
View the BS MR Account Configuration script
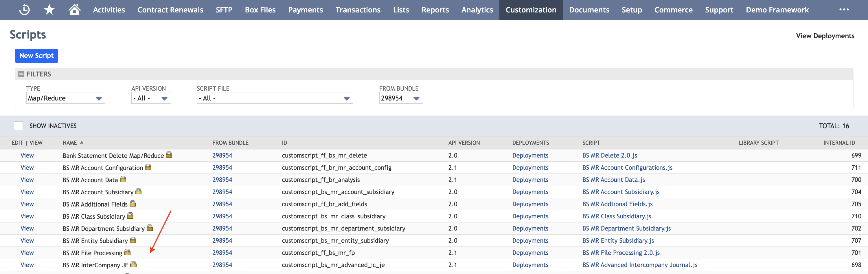[27, 167]
